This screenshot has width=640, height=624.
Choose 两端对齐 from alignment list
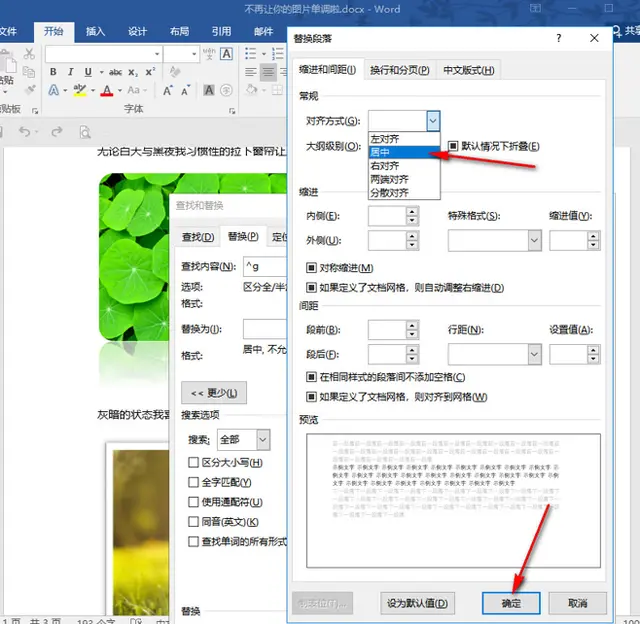[404, 180]
